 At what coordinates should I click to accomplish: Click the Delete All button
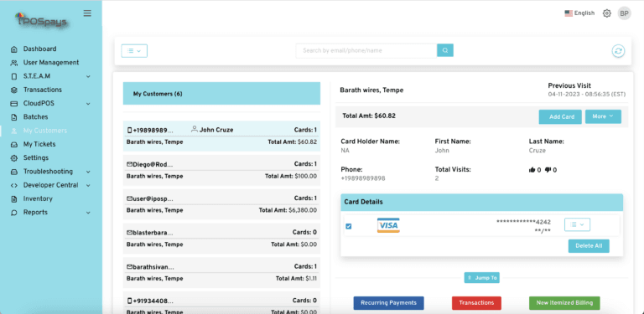[x=589, y=246]
